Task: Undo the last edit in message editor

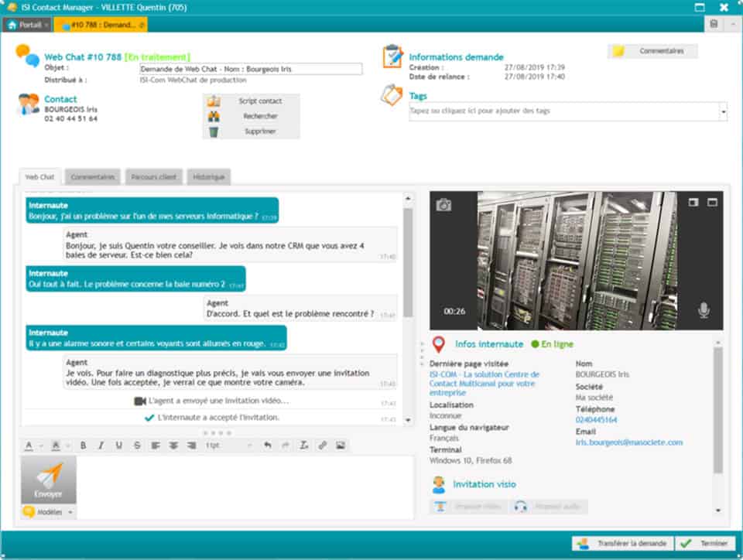Action: tap(268, 446)
